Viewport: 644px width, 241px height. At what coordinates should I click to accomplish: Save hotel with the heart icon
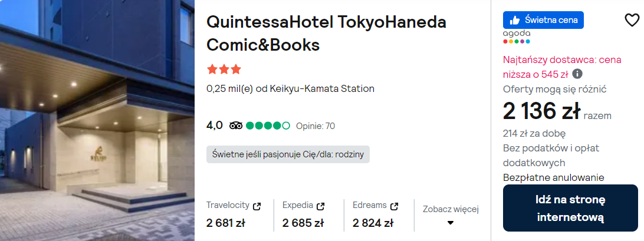click(632, 20)
